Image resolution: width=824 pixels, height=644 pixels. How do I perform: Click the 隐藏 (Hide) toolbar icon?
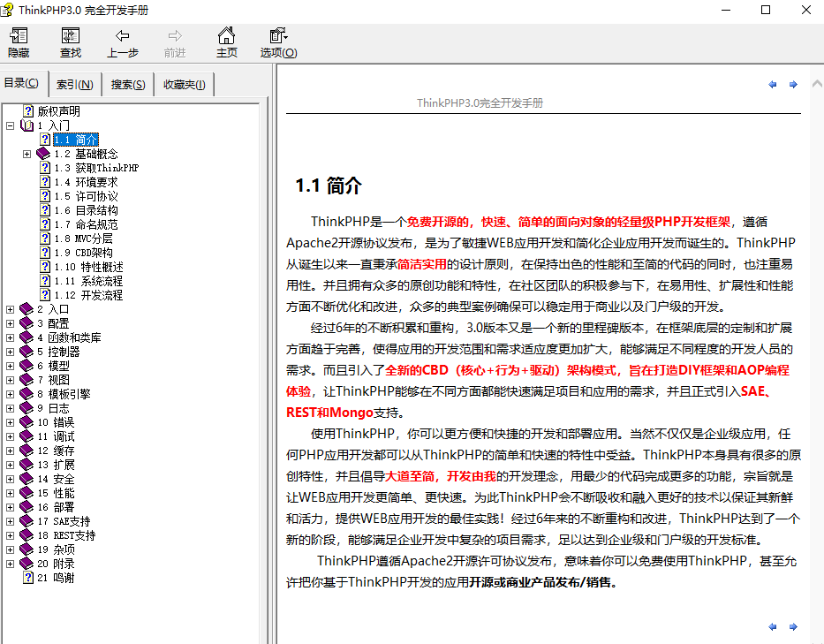(18, 42)
